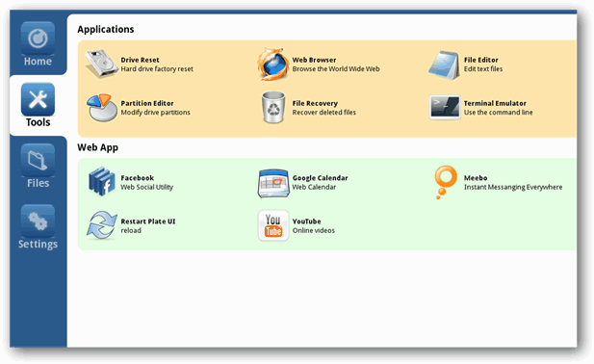Click the File Editor title

480,60
